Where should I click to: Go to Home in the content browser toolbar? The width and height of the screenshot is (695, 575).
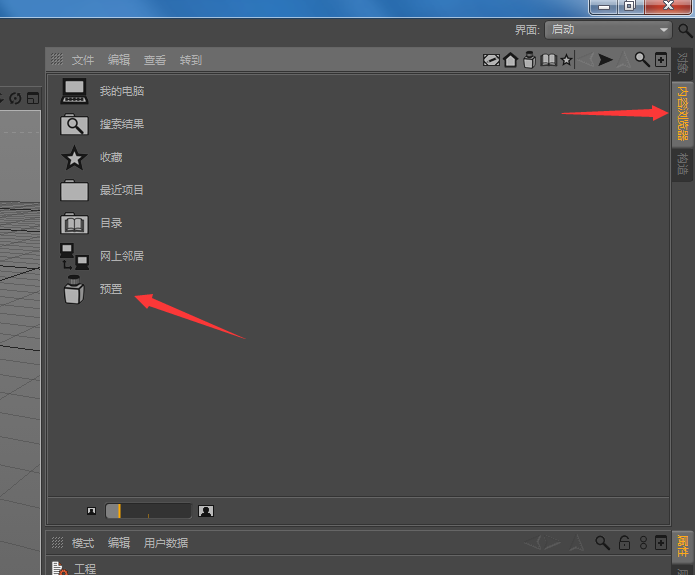[511, 60]
